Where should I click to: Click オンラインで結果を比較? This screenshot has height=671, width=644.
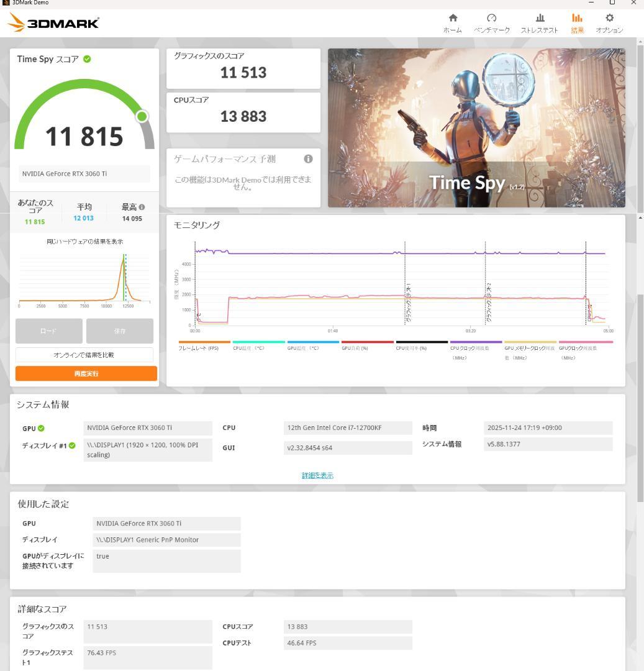pos(84,354)
